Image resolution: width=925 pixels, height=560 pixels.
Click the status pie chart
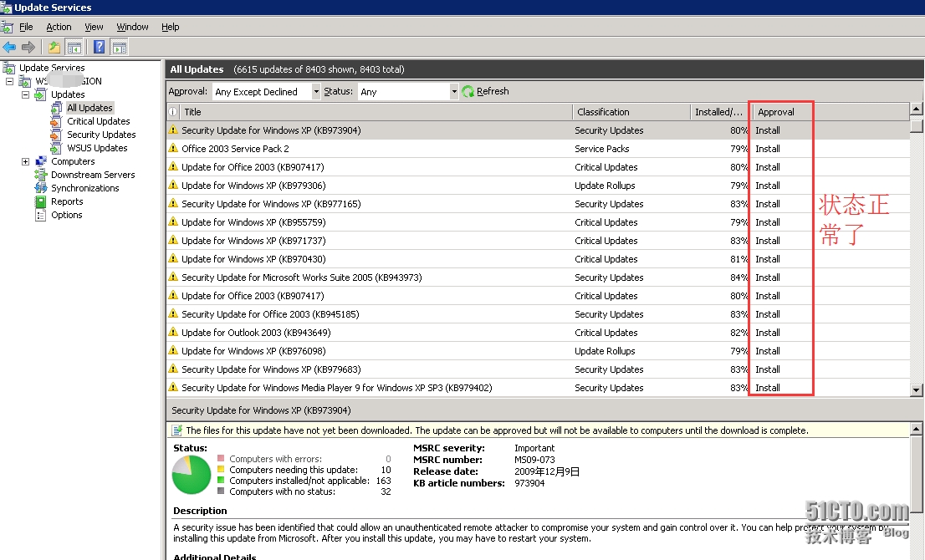tap(192, 475)
